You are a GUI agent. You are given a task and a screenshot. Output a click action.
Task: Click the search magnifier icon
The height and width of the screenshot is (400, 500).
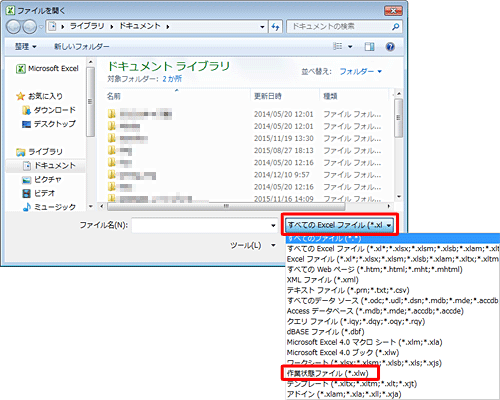point(395,27)
